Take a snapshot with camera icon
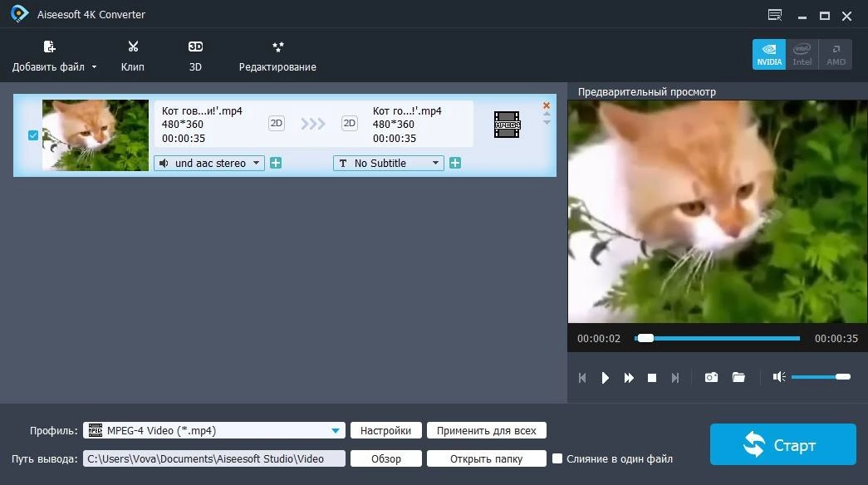This screenshot has height=485, width=868. point(711,377)
